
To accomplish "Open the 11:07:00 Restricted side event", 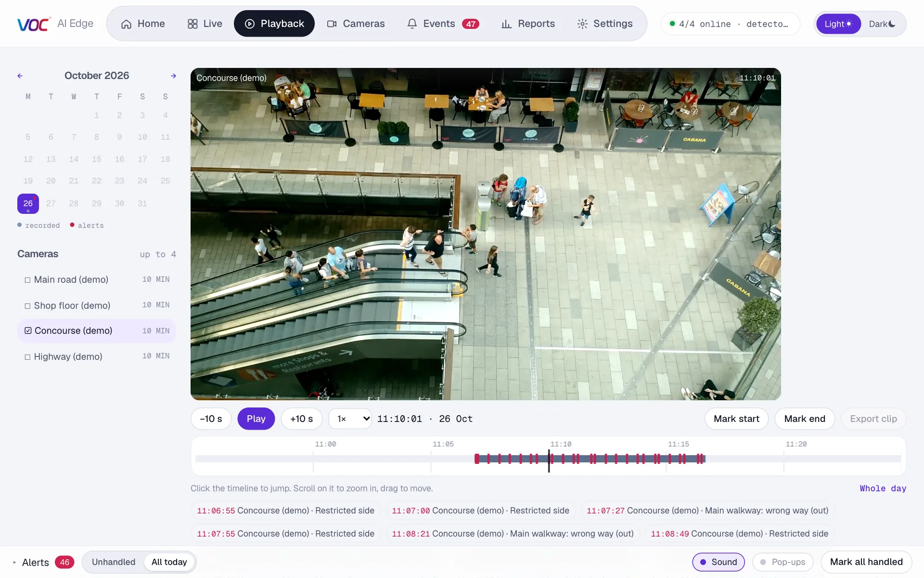I will [x=480, y=511].
